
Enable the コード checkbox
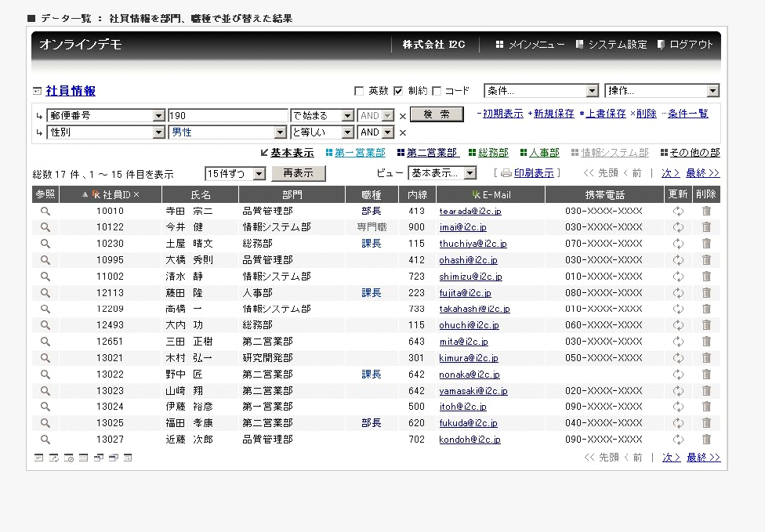(x=437, y=91)
